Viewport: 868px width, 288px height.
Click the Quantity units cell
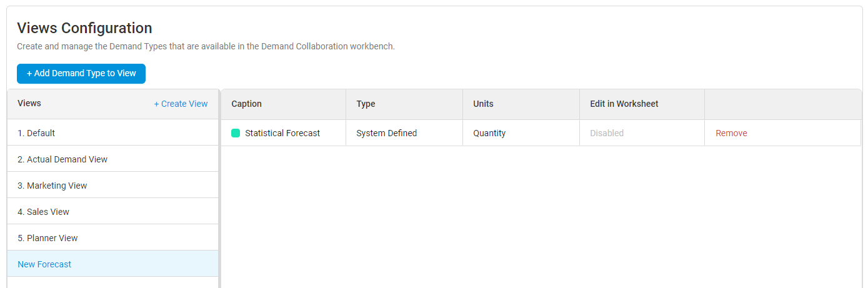(489, 133)
